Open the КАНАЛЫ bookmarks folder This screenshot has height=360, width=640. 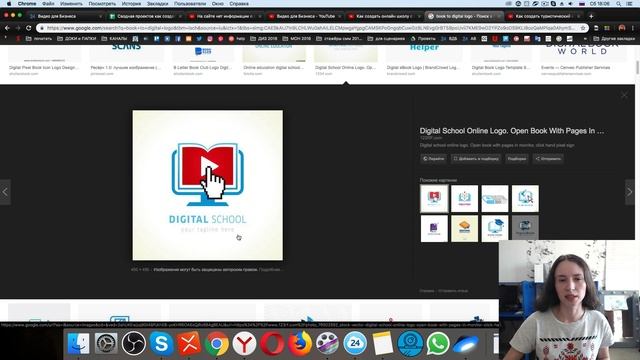point(114,39)
